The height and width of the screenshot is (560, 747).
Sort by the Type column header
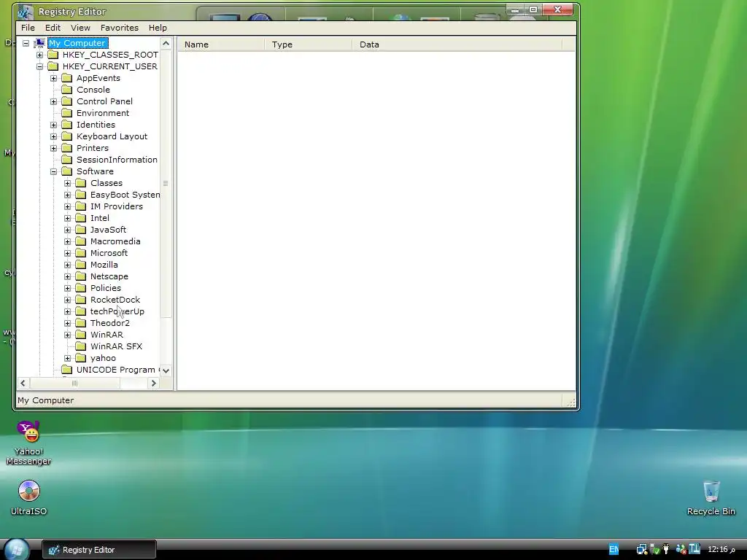(x=309, y=44)
